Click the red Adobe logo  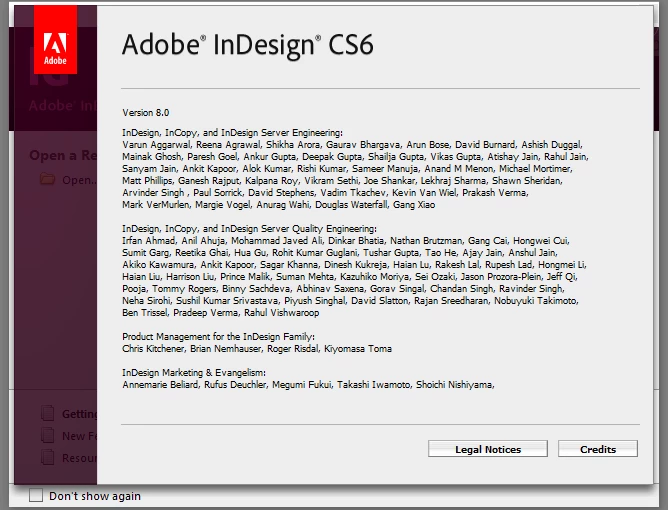click(55, 40)
